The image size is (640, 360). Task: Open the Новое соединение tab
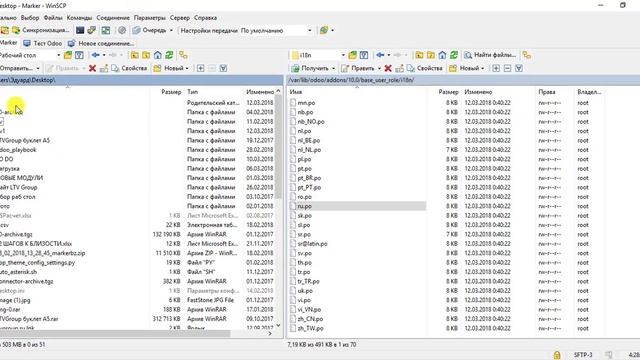pyautogui.click(x=101, y=43)
